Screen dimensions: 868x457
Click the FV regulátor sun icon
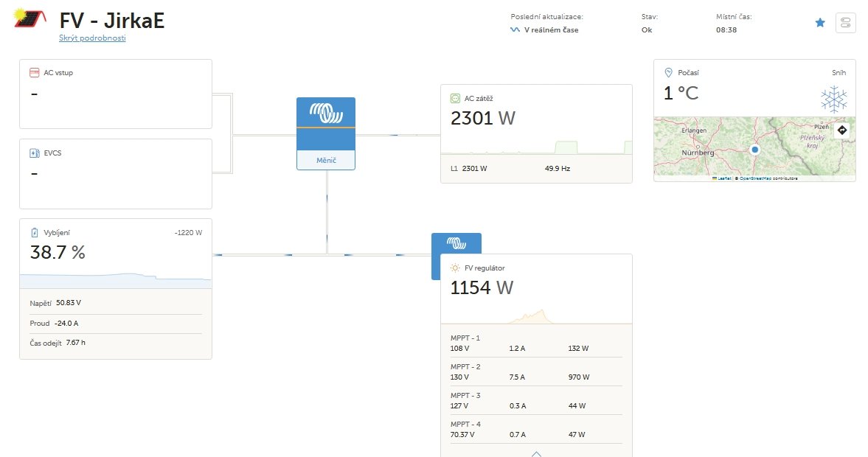pos(455,268)
